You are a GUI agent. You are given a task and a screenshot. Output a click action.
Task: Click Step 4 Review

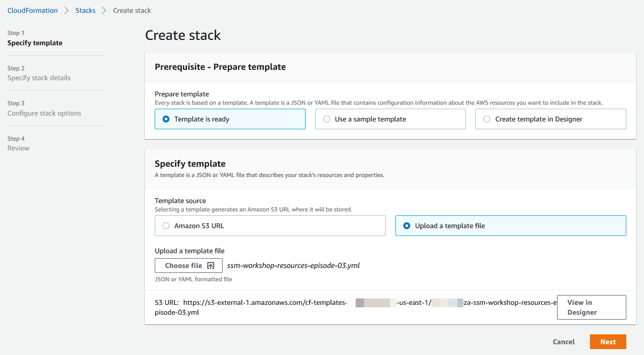click(x=18, y=144)
